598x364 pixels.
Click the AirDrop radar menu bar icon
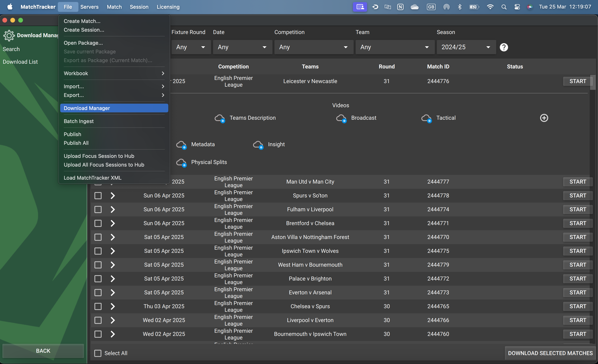[x=446, y=7]
